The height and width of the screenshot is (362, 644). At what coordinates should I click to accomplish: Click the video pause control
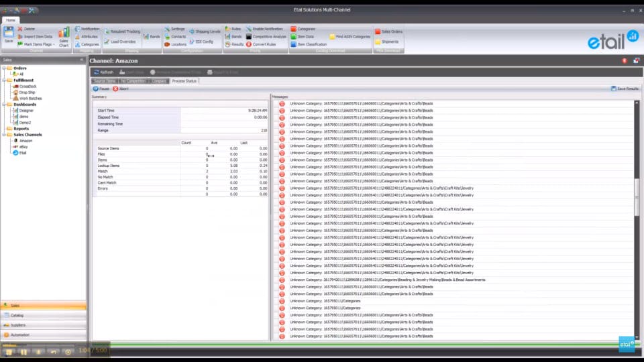coord(24,352)
